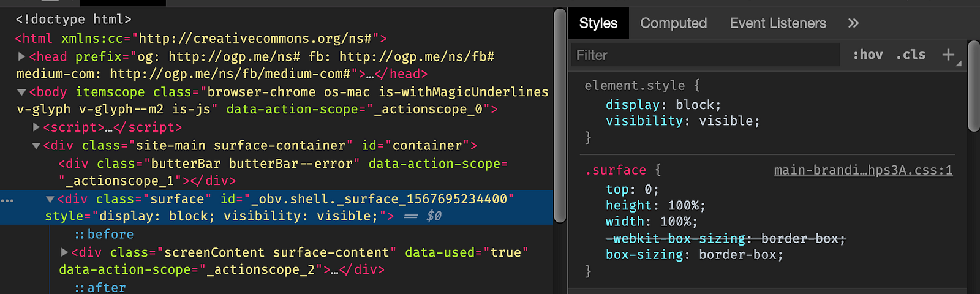Click the width: 100% declaration
Screen dimensions: 980x294
pos(652,221)
